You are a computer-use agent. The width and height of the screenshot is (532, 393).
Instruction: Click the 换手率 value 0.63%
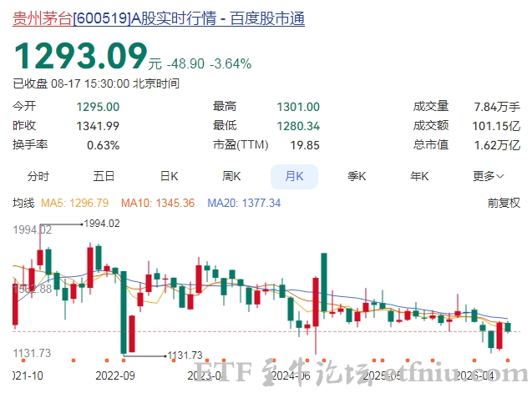tap(104, 145)
